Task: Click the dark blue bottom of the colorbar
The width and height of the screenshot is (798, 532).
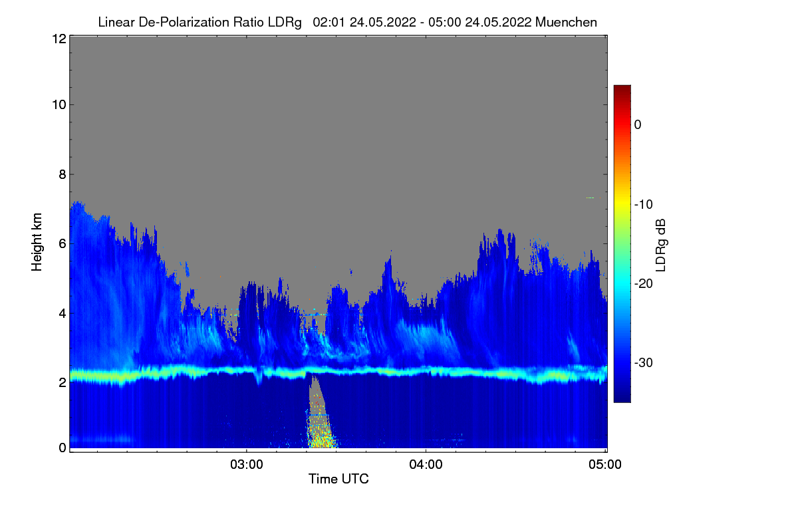Action: pos(622,396)
